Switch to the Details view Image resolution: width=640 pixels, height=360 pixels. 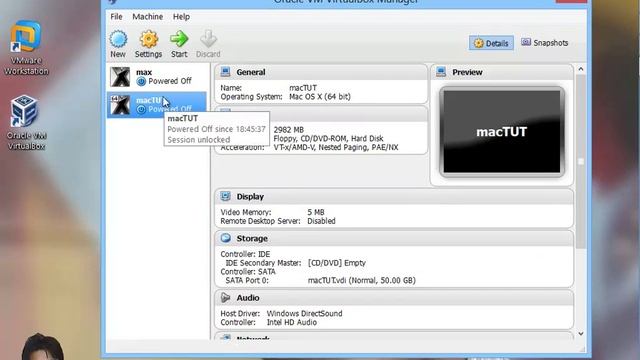coord(491,43)
